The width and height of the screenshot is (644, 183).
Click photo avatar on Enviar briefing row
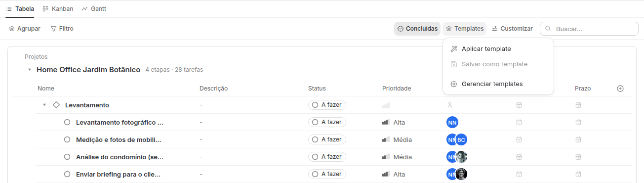[461, 174]
